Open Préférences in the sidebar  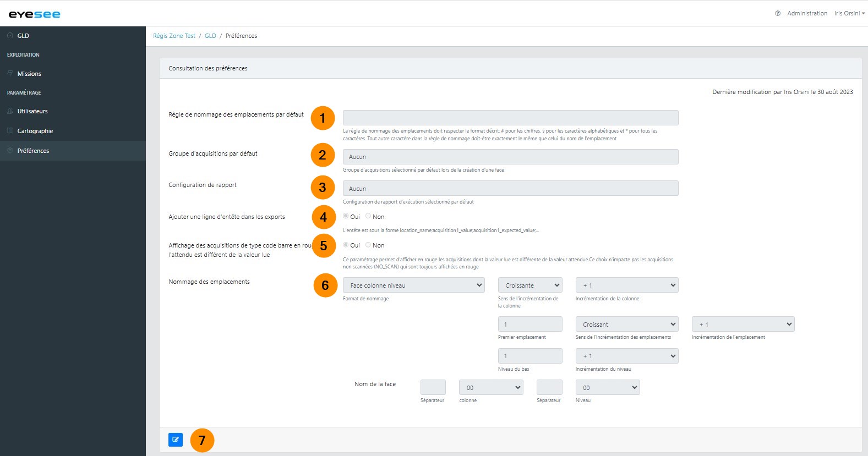tap(73, 151)
